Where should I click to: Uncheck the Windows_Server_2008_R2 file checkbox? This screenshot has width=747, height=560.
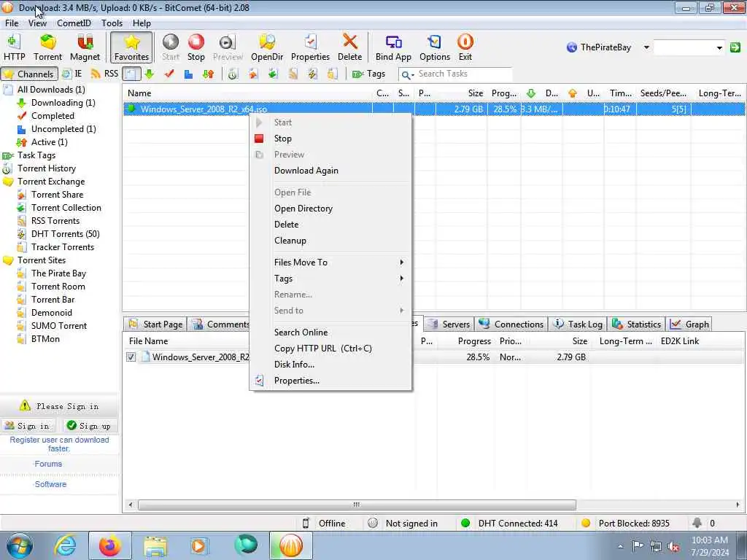[131, 357]
